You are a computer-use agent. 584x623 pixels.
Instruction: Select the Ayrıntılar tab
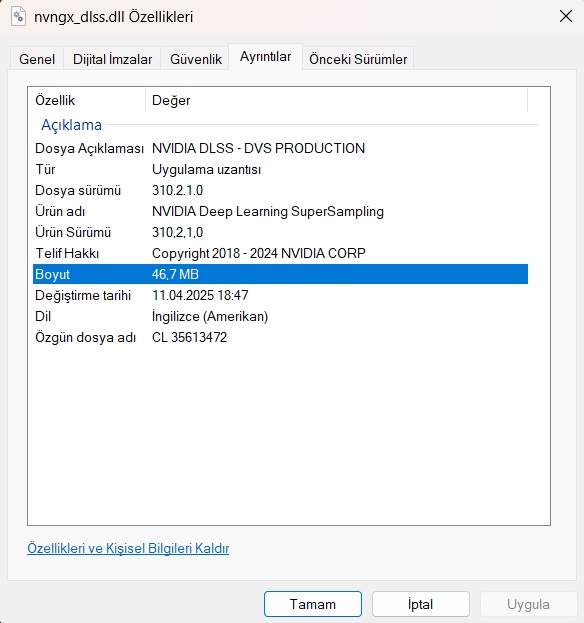pos(265,57)
